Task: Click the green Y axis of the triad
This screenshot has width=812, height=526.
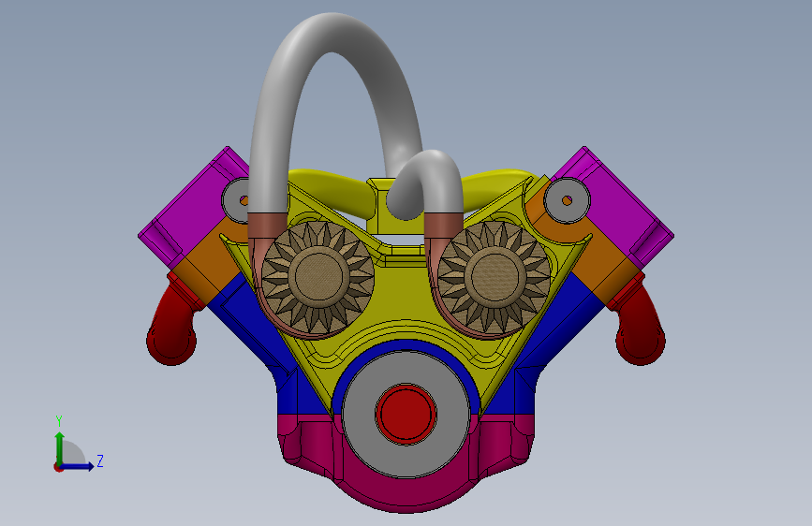Action: click(x=60, y=447)
